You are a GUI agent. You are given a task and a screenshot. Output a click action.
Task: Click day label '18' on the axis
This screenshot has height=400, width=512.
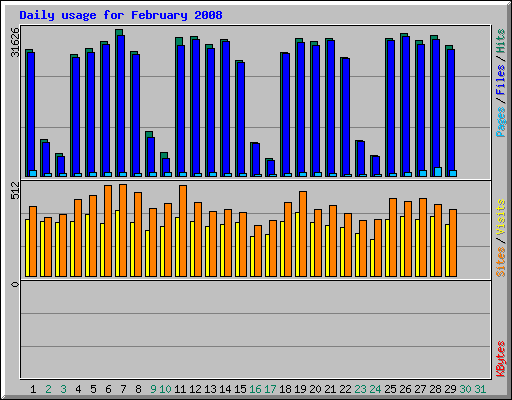coord(285,389)
